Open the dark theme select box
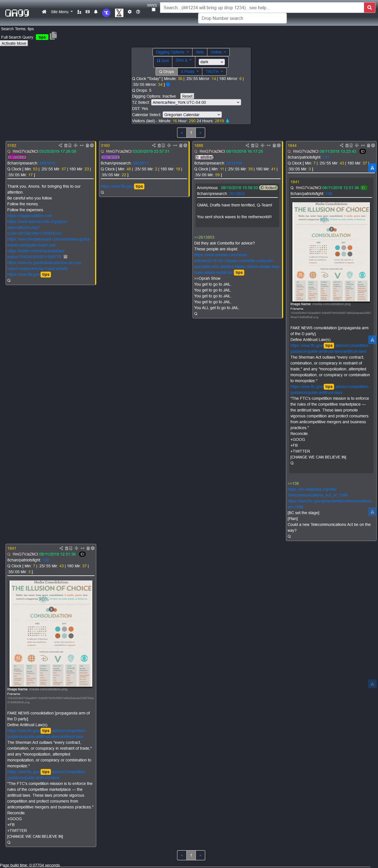378x868 pixels. pos(212,62)
